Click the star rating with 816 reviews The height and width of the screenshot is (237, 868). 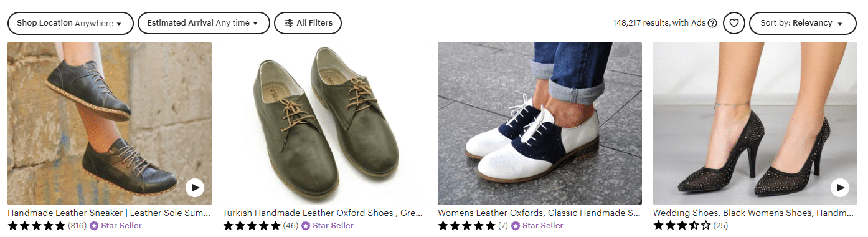click(36, 226)
